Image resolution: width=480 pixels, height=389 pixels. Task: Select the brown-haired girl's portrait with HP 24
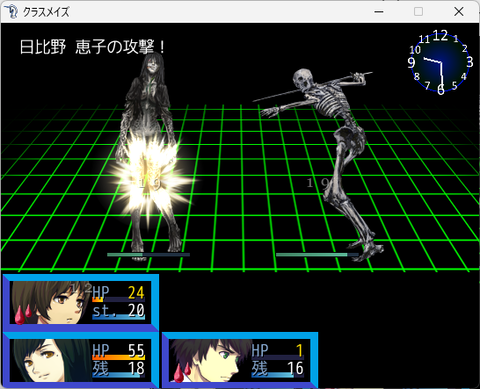[x=50, y=303]
